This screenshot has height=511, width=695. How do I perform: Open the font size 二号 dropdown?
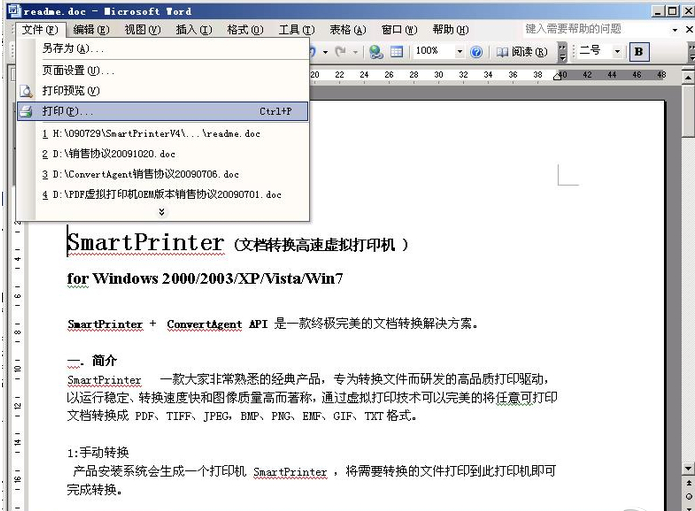coord(617,51)
